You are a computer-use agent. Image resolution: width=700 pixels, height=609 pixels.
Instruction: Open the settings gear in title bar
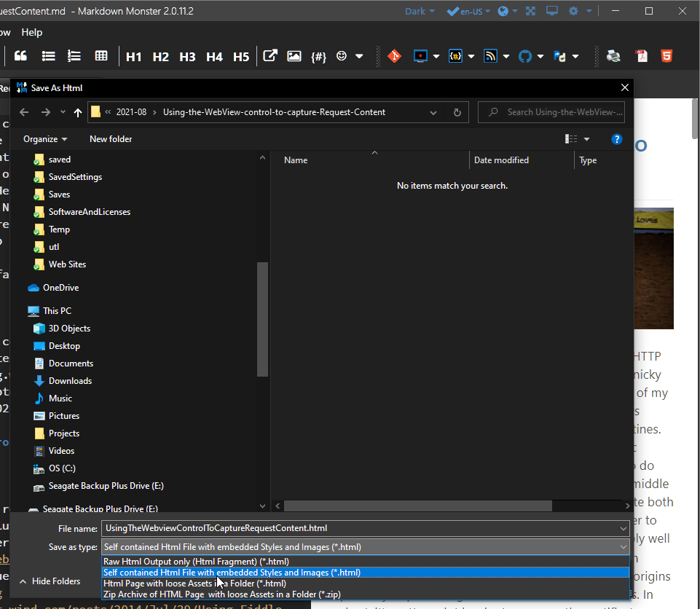pyautogui.click(x=574, y=11)
